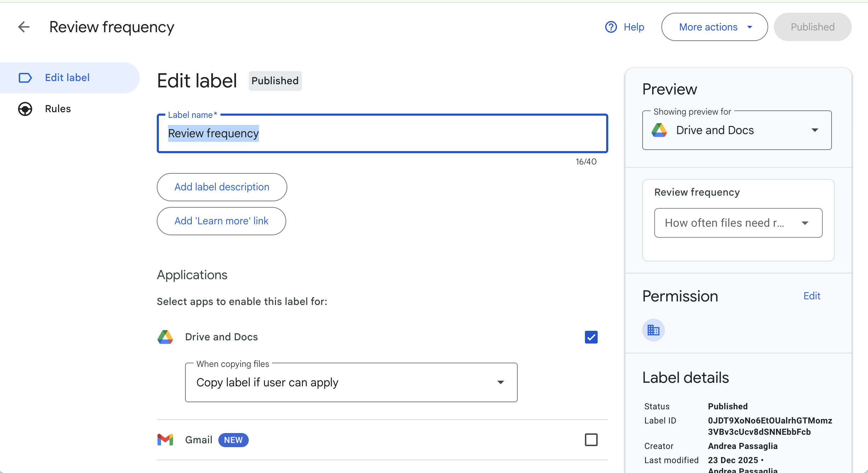Enable the Gmail checkbox
The image size is (868, 473).
pos(591,440)
